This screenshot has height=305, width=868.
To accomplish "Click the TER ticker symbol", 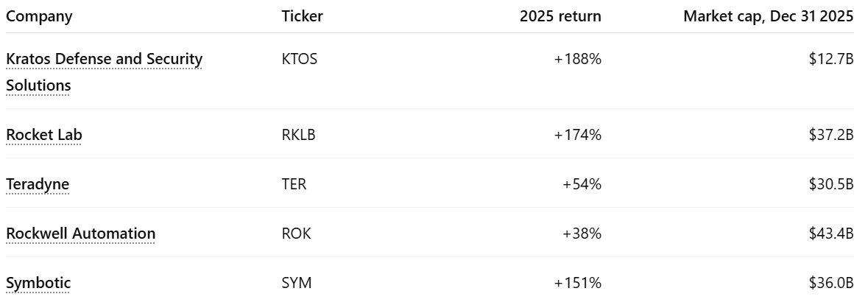I will pyautogui.click(x=294, y=184).
